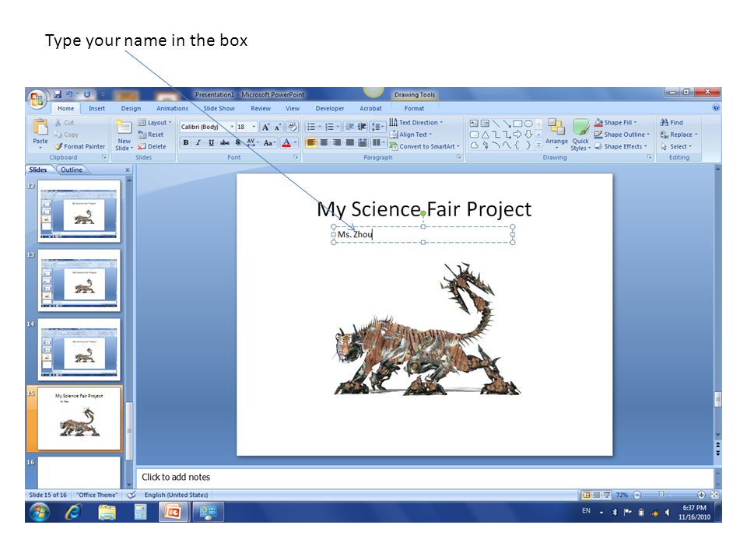The height and width of the screenshot is (560, 747).
Task: Run spell check from status bar
Action: click(x=132, y=495)
